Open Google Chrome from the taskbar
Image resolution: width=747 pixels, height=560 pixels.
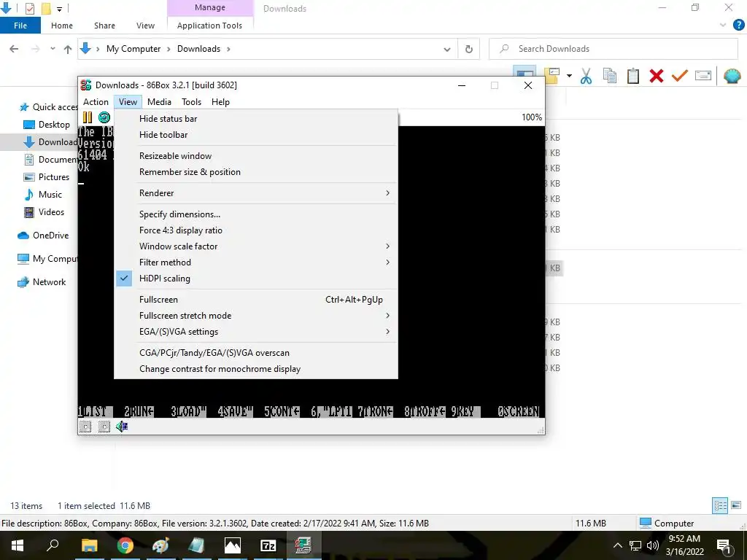coord(125,545)
